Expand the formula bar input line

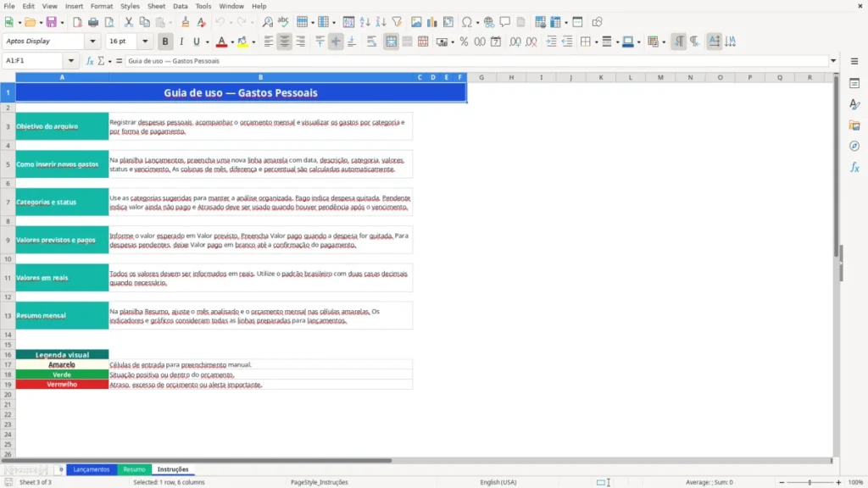click(833, 61)
